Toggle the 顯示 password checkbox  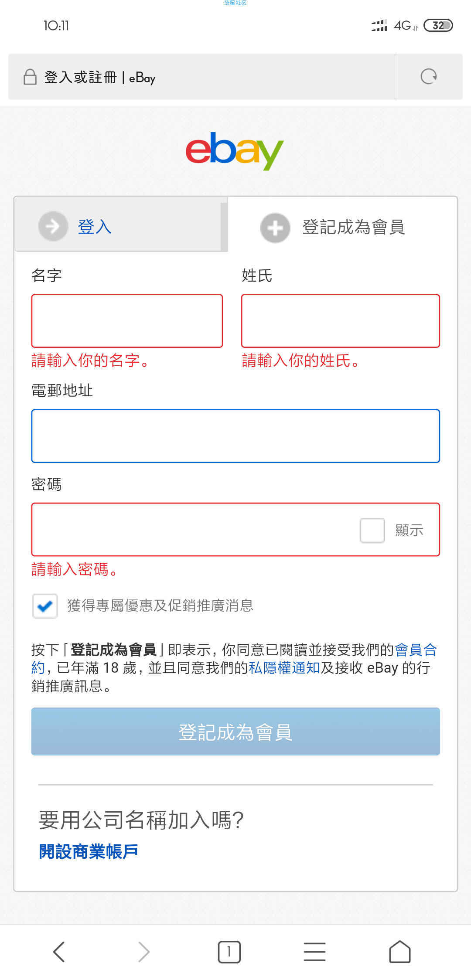pyautogui.click(x=372, y=530)
